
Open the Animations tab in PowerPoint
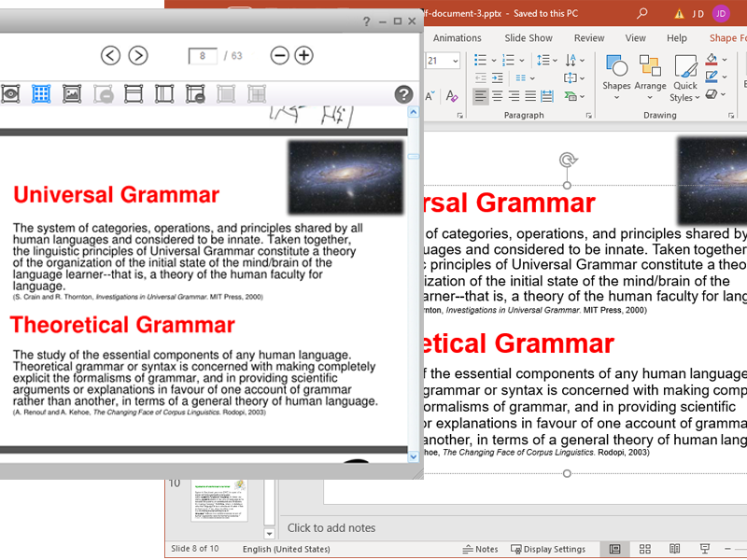pos(458,38)
